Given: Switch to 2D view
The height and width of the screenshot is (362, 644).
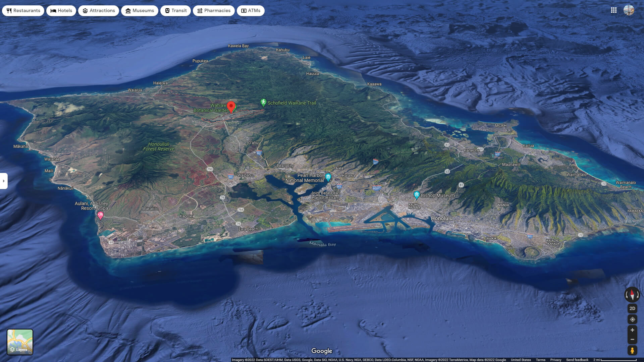Looking at the screenshot, I should coord(632,308).
